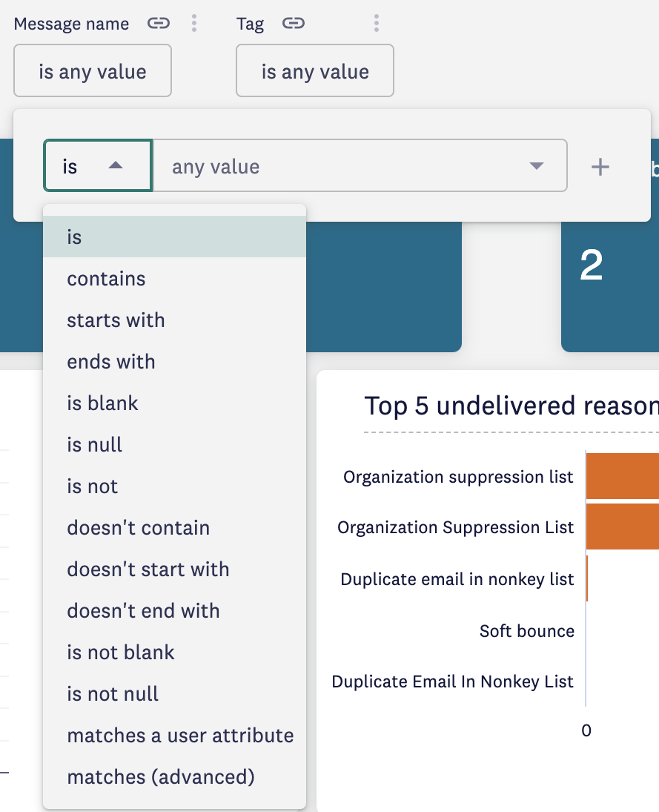The width and height of the screenshot is (659, 812).
Task: Open the three-dot menu beside Tag
Action: 377,24
